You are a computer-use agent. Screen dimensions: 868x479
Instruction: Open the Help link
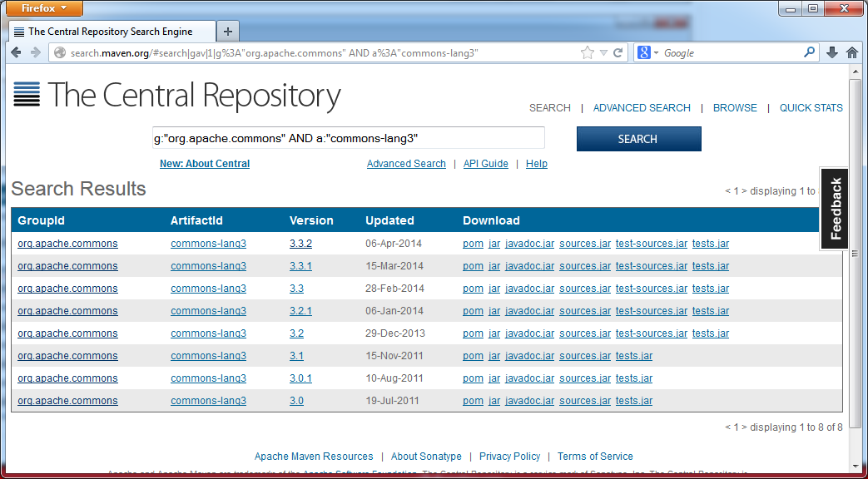tap(537, 164)
